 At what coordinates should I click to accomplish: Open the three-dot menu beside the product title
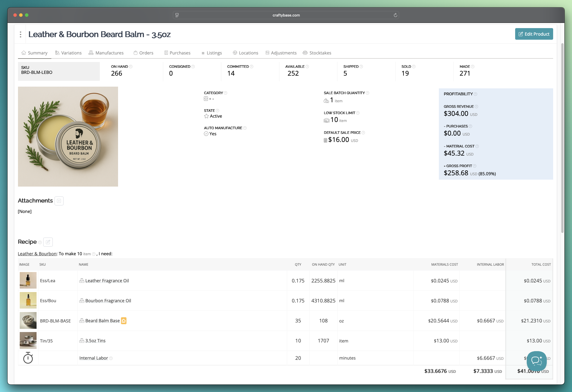click(21, 34)
